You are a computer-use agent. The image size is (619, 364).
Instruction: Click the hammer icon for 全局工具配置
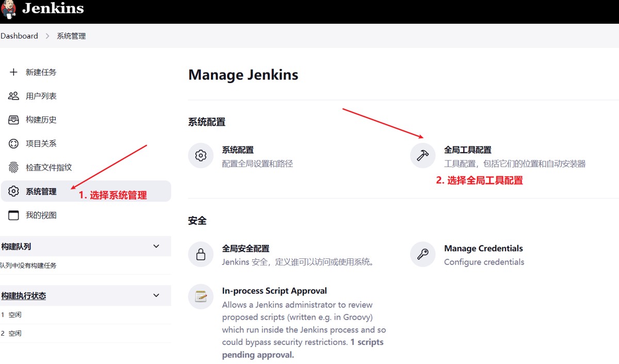(x=422, y=156)
